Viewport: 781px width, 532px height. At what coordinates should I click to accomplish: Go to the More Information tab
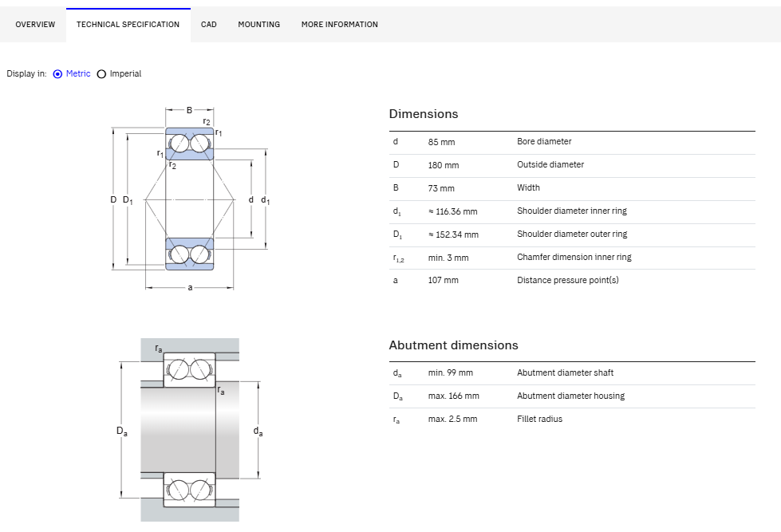pyautogui.click(x=340, y=25)
